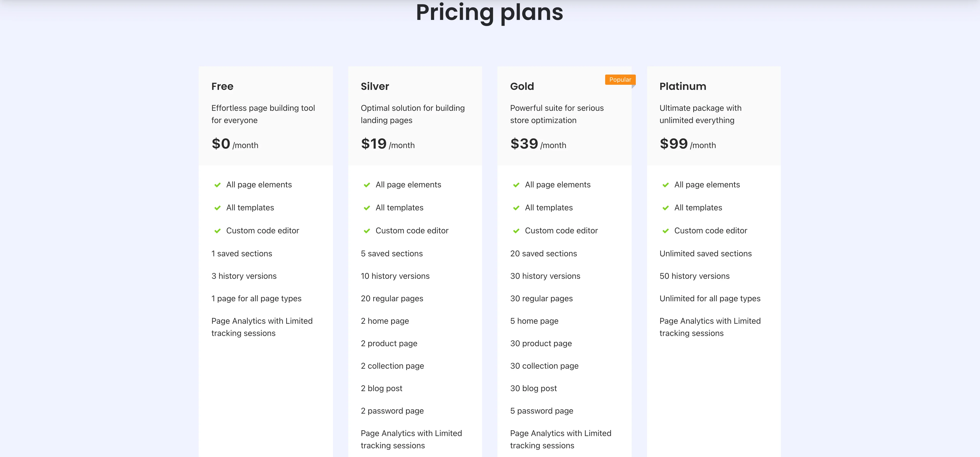The height and width of the screenshot is (457, 980).
Task: Click the "Unlimited saved sections" Platinum feature
Action: [x=705, y=254]
